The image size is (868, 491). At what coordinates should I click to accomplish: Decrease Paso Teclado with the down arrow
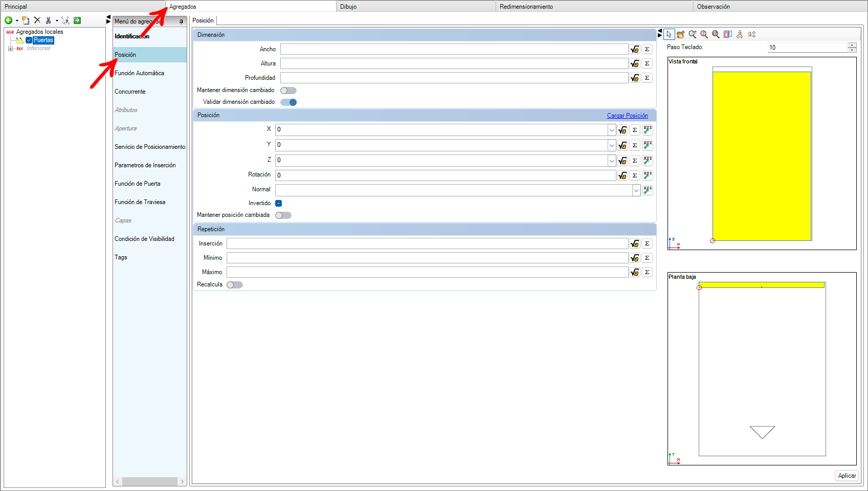click(852, 50)
